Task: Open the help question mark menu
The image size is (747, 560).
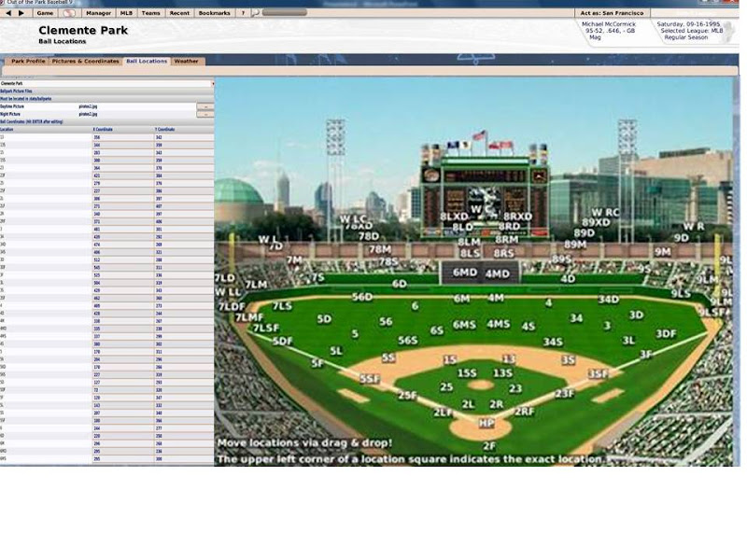Action: pos(243,13)
